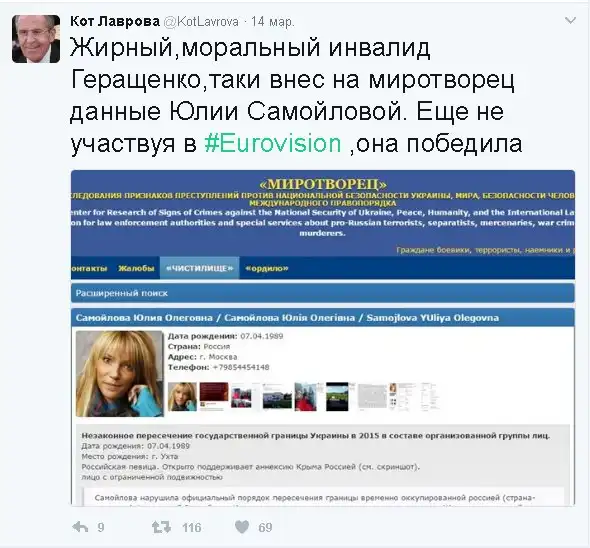Open the #Eurovision hashtag

(x=273, y=143)
